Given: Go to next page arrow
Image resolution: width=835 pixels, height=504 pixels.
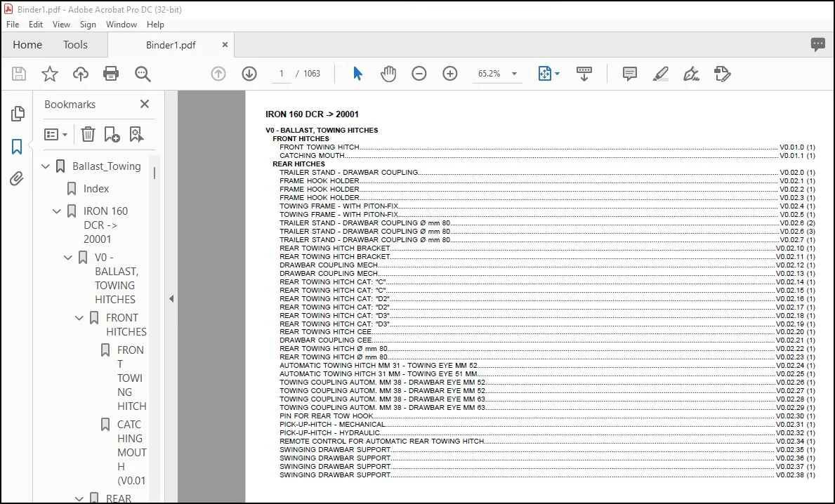Looking at the screenshot, I should [249, 74].
